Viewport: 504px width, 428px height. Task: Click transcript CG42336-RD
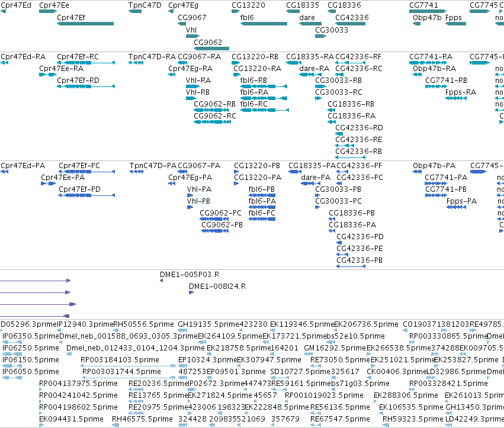339,134
